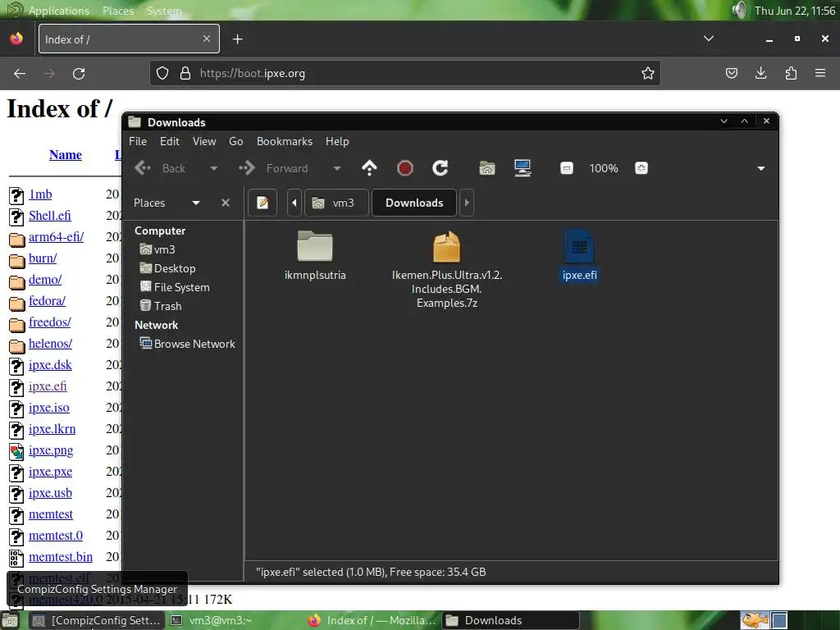The width and height of the screenshot is (840, 630).
Task: View site security lock info
Action: 185,73
